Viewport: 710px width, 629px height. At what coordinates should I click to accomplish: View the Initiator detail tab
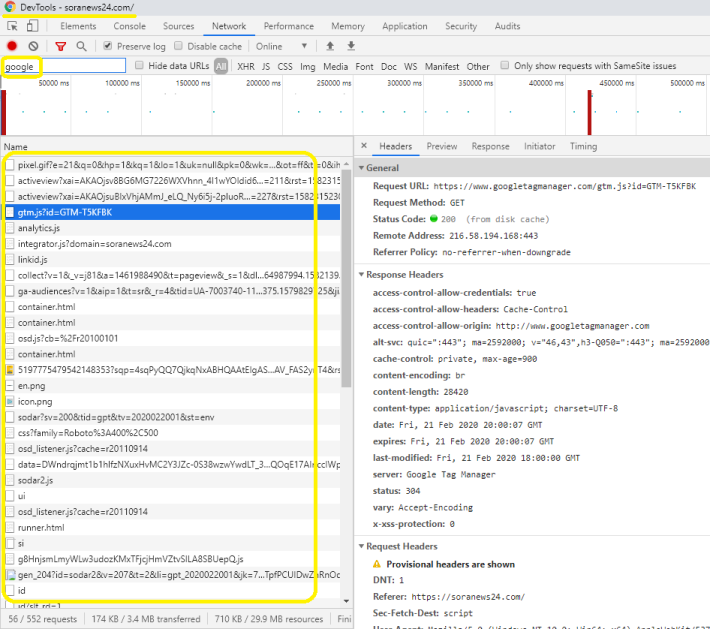tap(539, 146)
